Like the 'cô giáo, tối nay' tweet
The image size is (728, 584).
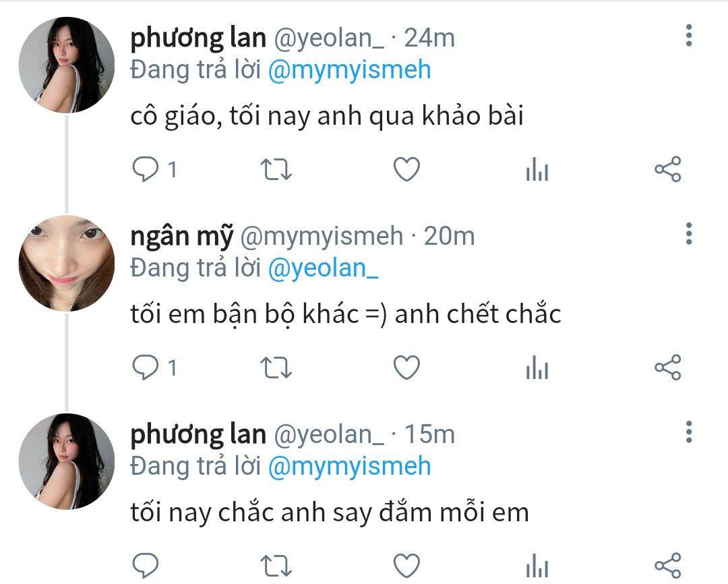pyautogui.click(x=406, y=169)
